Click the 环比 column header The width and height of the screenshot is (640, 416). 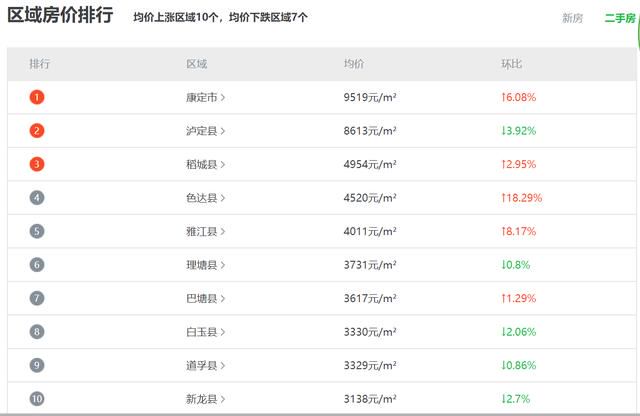pos(511,64)
